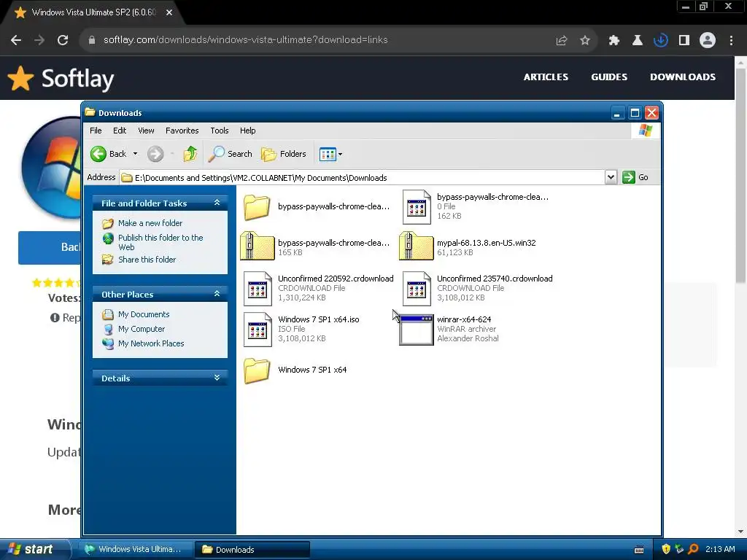Open Chrome's Extensions puzzle icon
This screenshot has width=747, height=560.
(614, 41)
